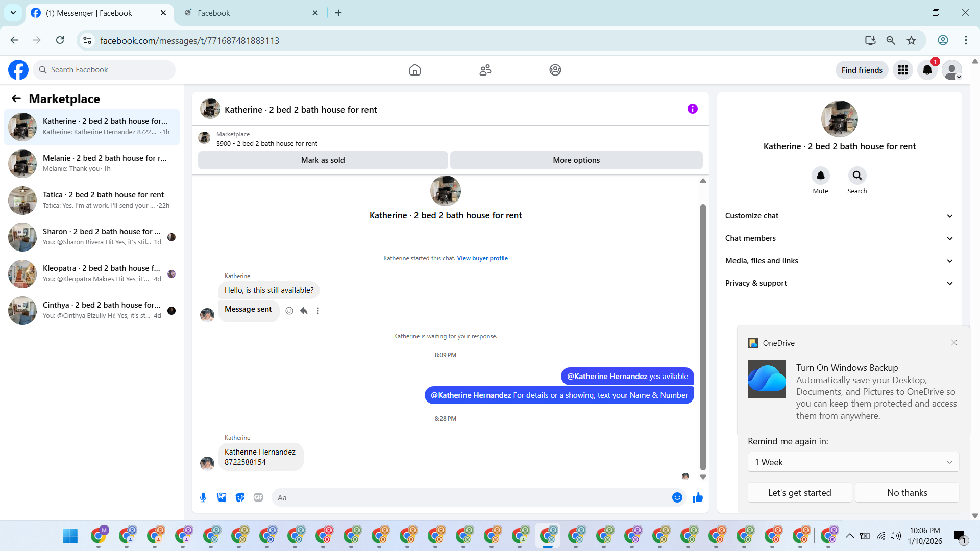
Task: Open emoji picker in message field
Action: click(x=677, y=497)
